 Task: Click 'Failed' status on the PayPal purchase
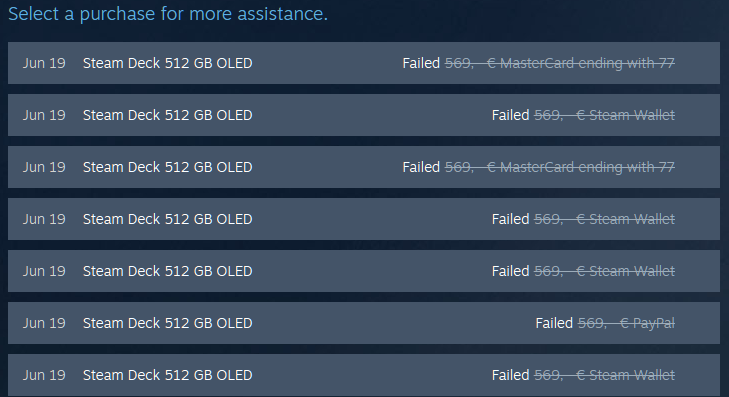(554, 323)
